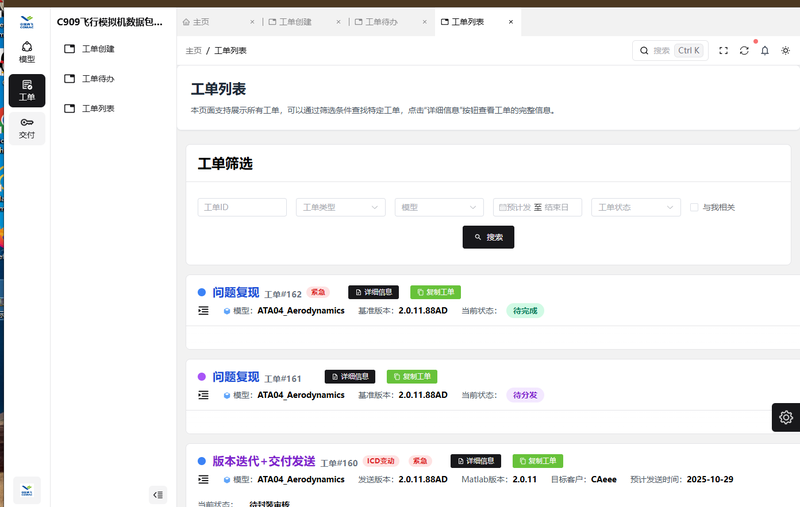Click 详细信息 button for 工单#162
800x507 pixels.
click(373, 292)
